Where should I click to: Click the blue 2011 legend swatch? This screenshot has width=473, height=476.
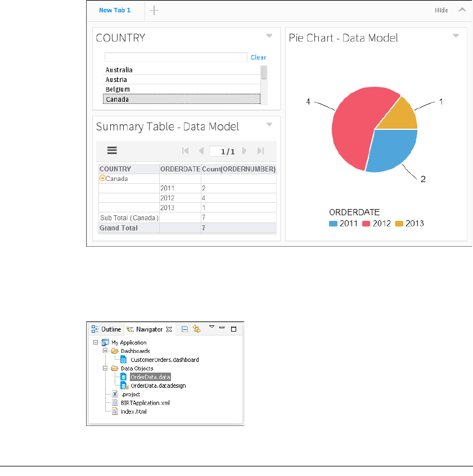pyautogui.click(x=334, y=224)
